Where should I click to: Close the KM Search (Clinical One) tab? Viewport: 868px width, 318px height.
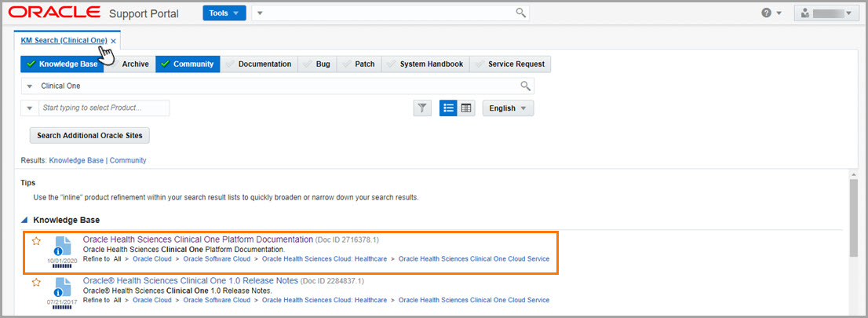click(x=114, y=41)
